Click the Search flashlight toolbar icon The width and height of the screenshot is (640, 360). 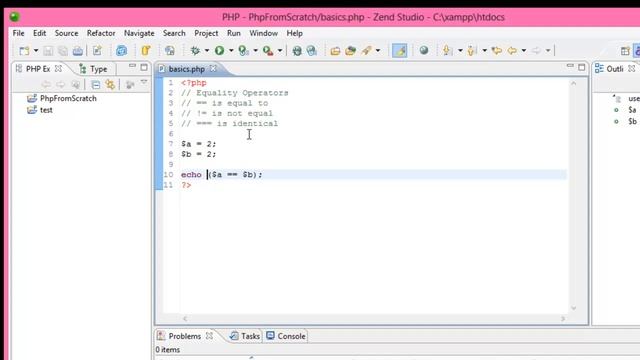366,51
